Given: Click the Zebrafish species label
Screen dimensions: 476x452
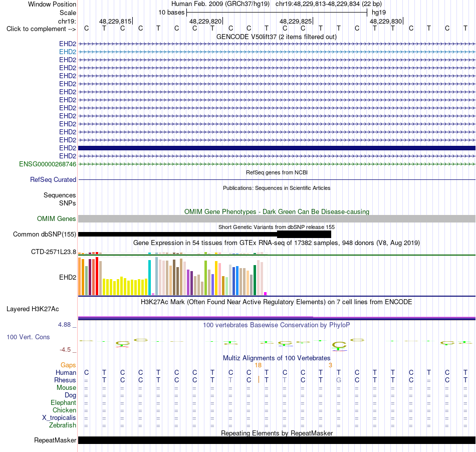Looking at the screenshot, I should 63,425.
